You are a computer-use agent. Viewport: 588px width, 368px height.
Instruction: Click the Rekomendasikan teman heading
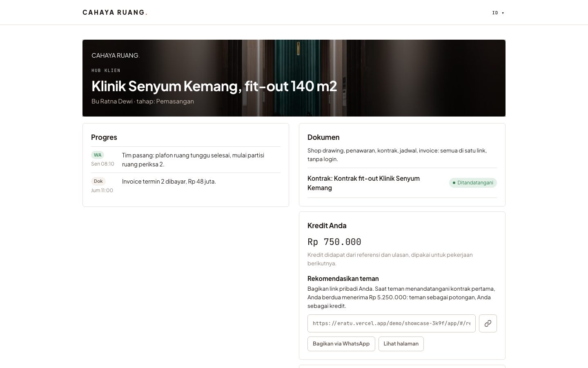point(343,278)
